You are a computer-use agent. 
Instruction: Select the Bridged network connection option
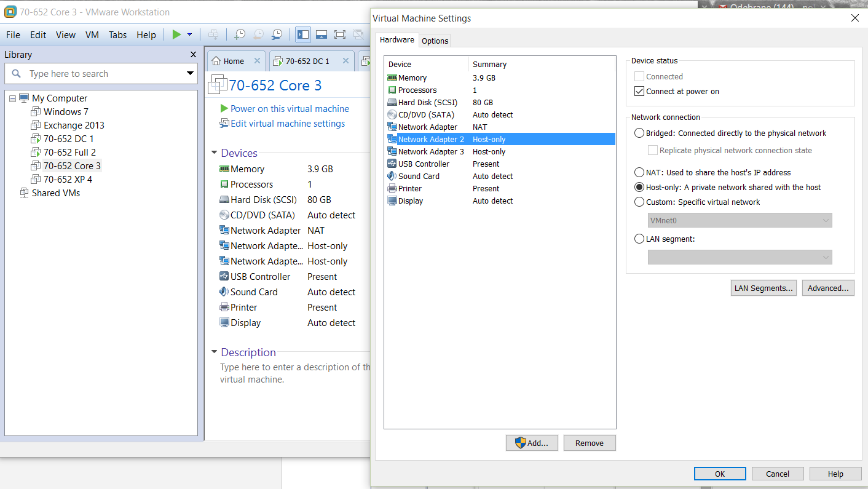tap(639, 133)
